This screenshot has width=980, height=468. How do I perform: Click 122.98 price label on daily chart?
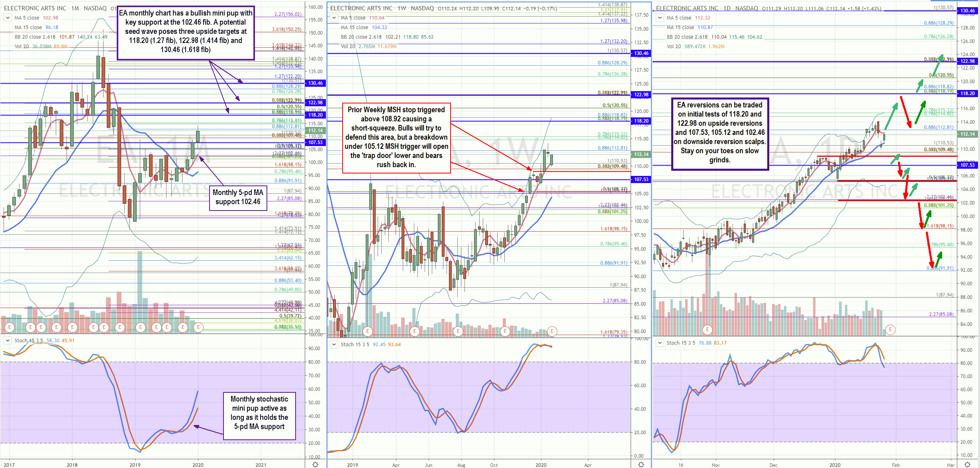tap(968, 61)
